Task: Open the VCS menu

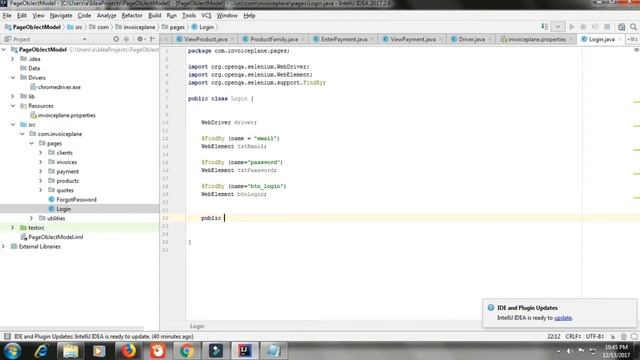Action: (206, 16)
